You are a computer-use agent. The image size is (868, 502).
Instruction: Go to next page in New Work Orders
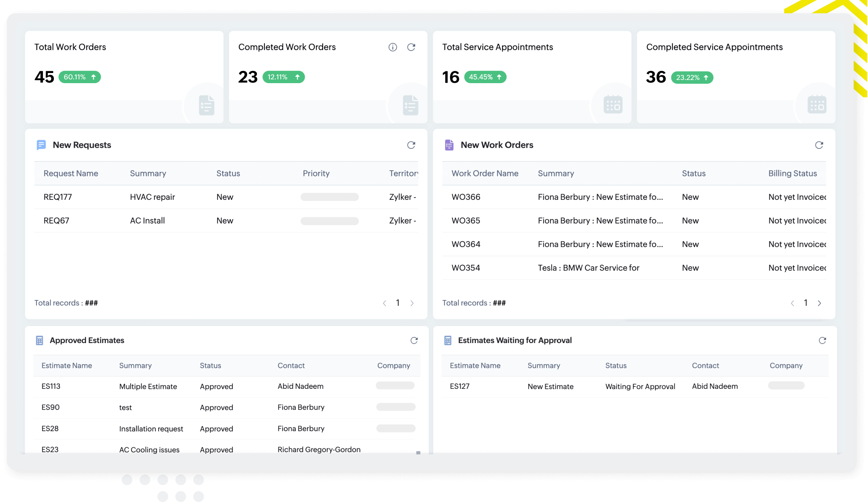(819, 303)
